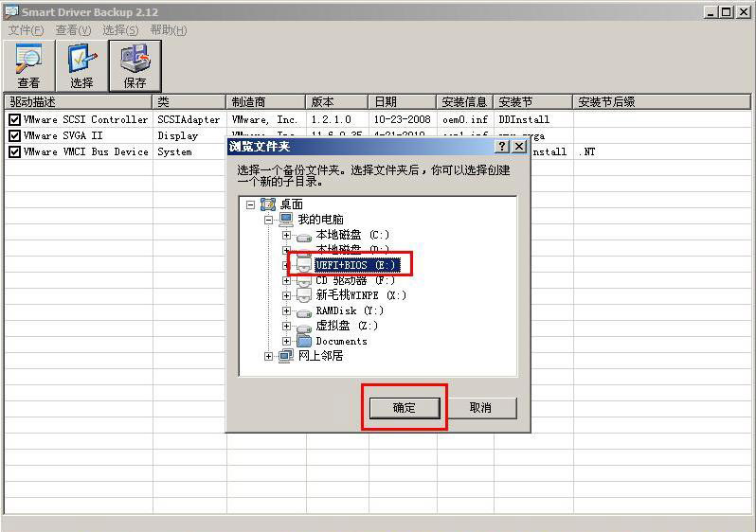Select the 网上邻居 label

pos(320,356)
